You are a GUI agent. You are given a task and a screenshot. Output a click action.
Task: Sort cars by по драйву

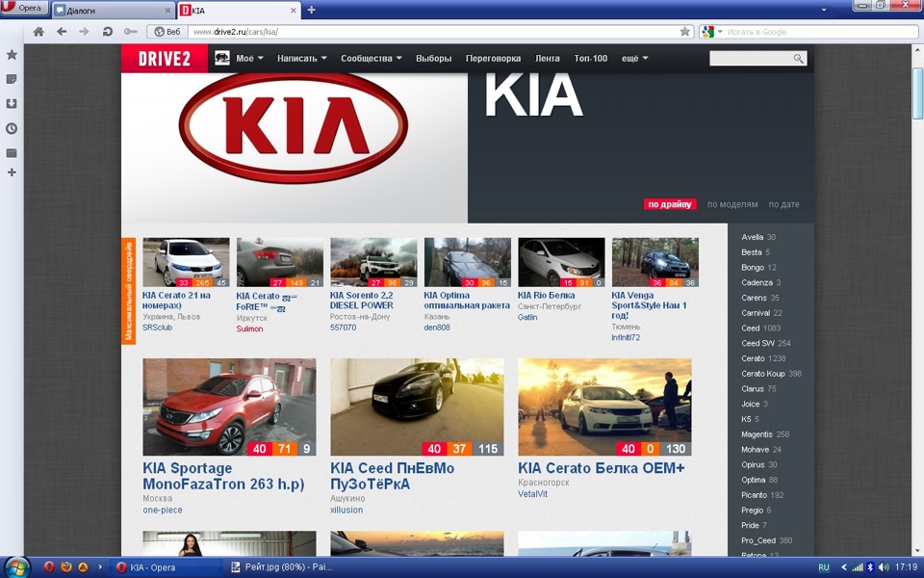670,204
